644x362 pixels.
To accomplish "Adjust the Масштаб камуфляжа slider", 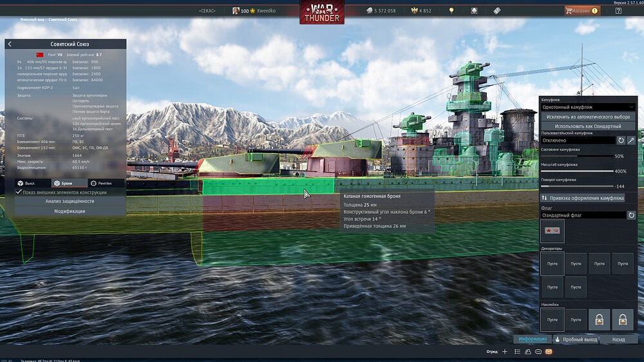I will 576,171.
